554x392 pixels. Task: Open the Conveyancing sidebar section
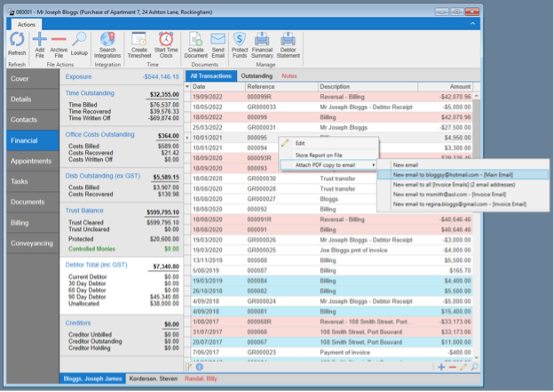(x=33, y=243)
